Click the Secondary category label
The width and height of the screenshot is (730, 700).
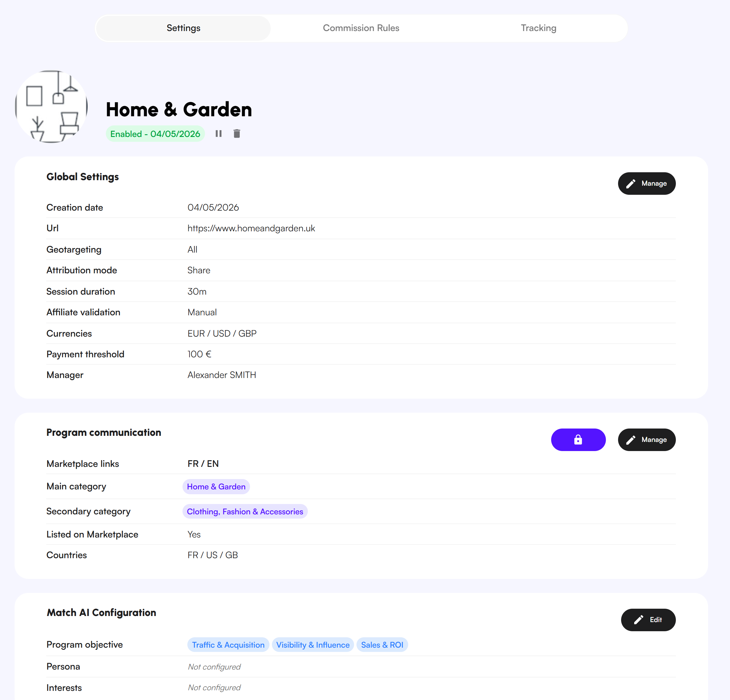coord(88,511)
